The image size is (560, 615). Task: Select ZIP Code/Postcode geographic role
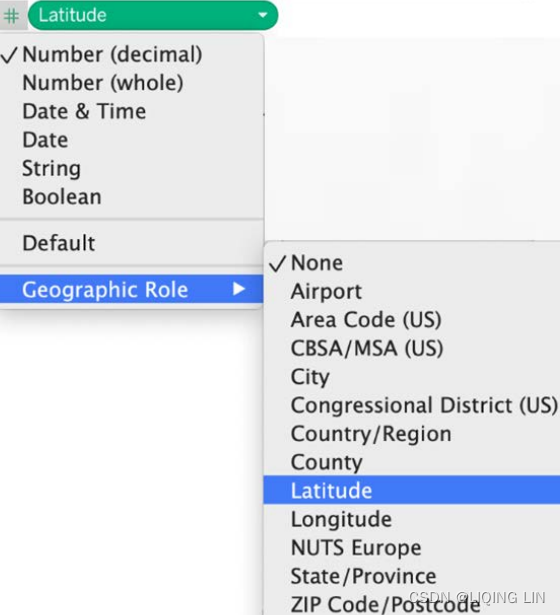coord(412,603)
